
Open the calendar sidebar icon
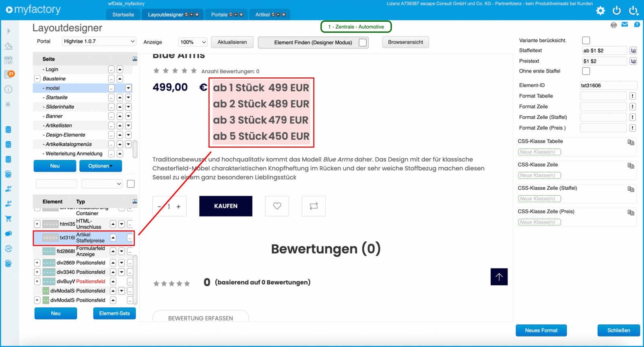tap(8, 60)
